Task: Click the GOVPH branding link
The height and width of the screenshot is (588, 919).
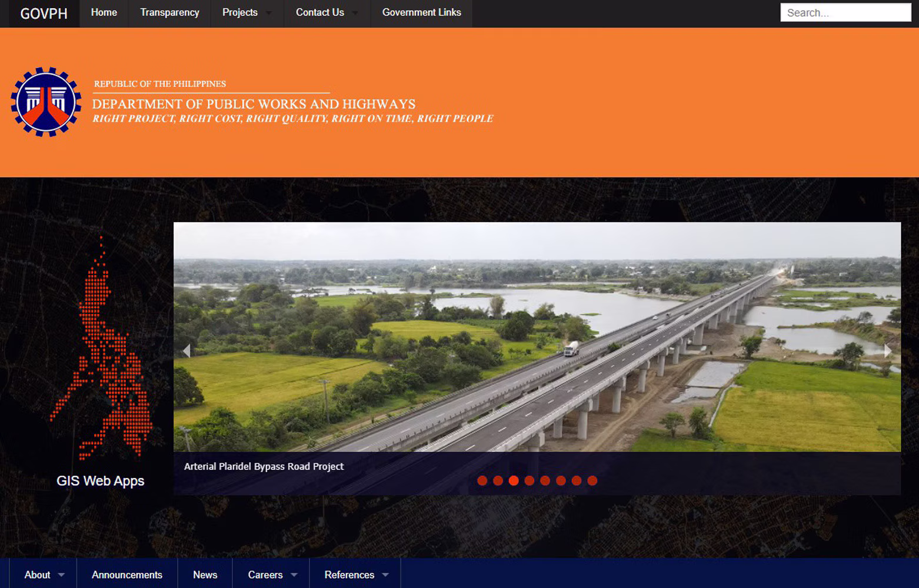Action: pyautogui.click(x=43, y=12)
